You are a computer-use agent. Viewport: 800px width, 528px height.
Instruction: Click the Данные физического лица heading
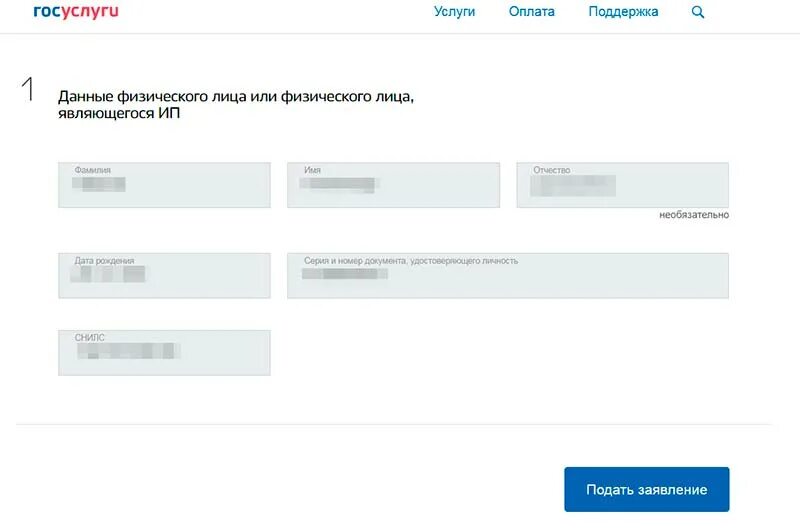pos(236,104)
